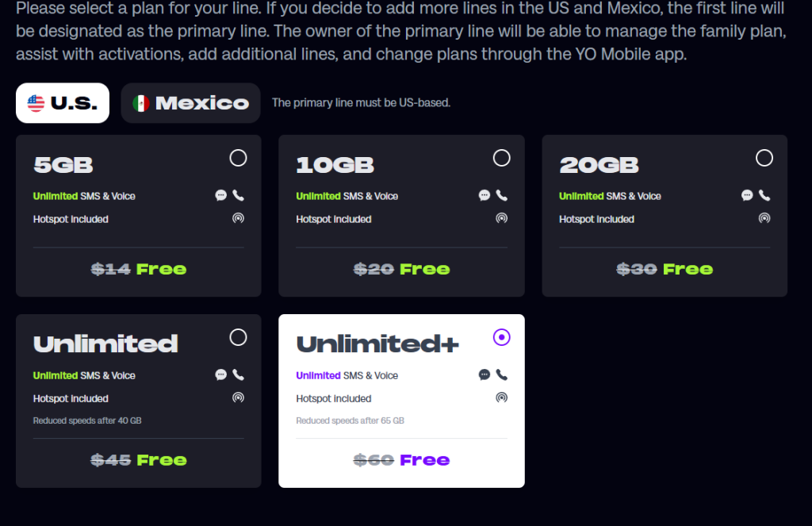The height and width of the screenshot is (526, 812).
Task: Select the 5GB plan radio button
Action: click(238, 158)
